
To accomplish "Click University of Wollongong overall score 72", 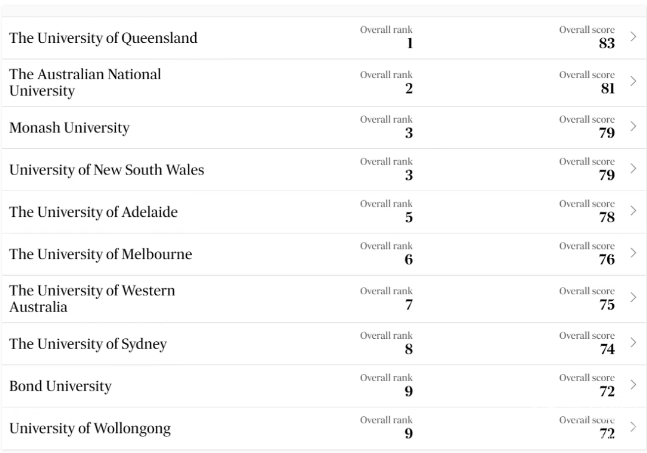I will click(607, 434).
